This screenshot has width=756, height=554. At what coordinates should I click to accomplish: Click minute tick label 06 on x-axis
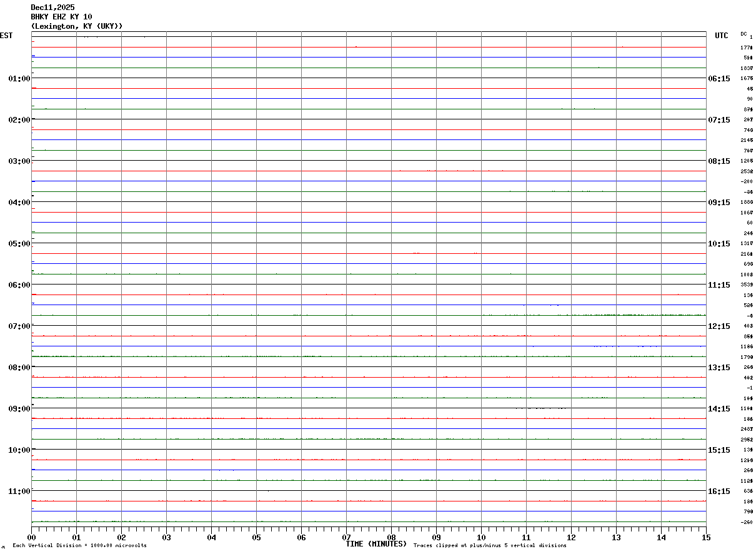pos(301,537)
